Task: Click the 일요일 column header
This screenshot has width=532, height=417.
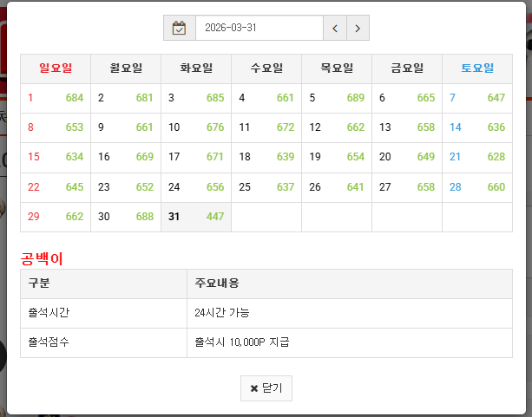Action: (x=56, y=68)
